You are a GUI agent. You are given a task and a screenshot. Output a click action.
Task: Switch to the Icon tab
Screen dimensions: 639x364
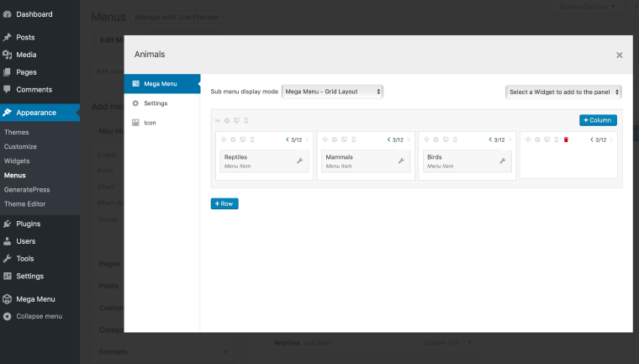162,123
